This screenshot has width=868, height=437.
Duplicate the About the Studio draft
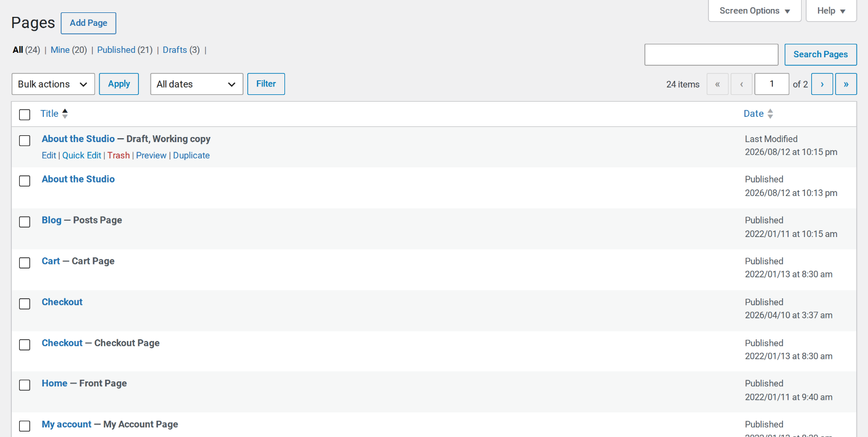(191, 156)
